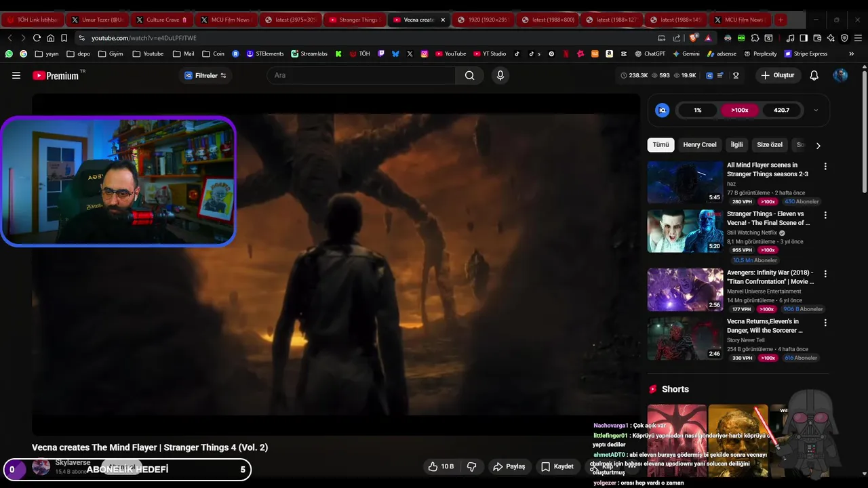
Task: Open the account avatar menu
Action: tap(840, 75)
